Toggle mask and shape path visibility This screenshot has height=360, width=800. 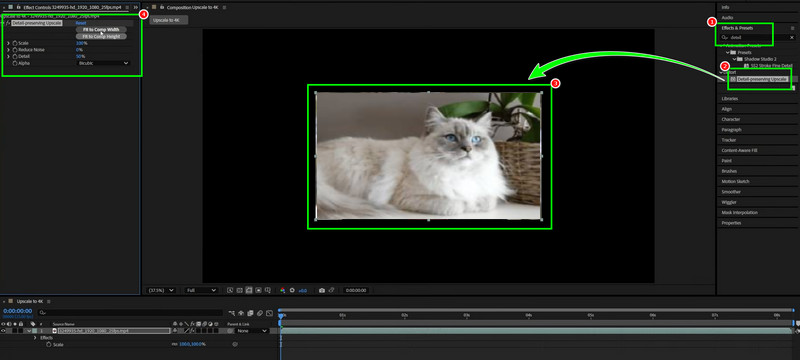(248, 290)
